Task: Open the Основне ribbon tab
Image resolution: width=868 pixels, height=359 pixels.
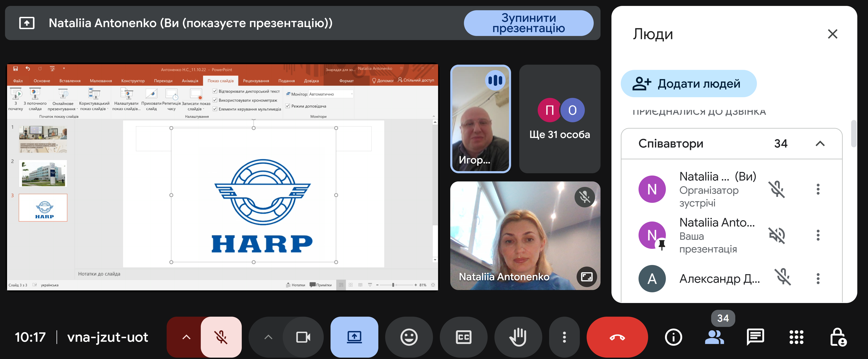Action: pyautogui.click(x=42, y=81)
